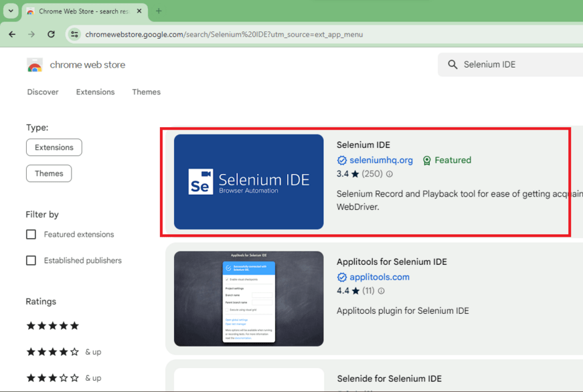Close the Chrome Web Store tab
Viewport: 583px width, 392px height.
[x=139, y=11]
